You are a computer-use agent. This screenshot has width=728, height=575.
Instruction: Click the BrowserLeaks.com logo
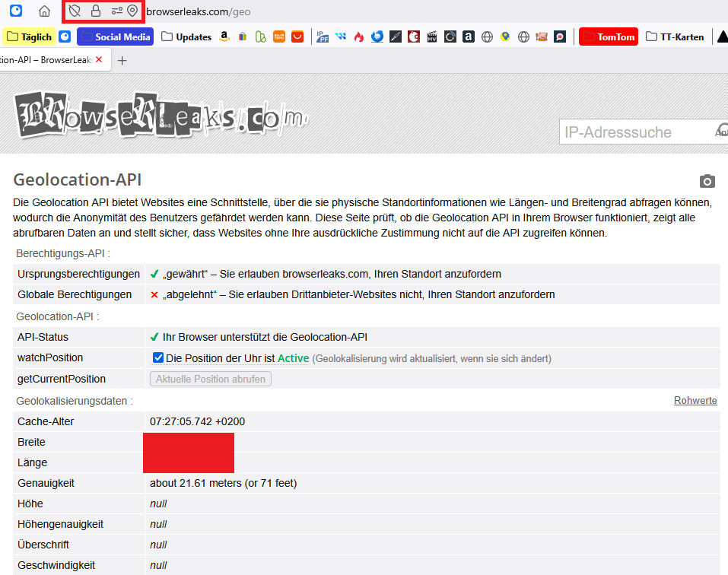click(161, 115)
